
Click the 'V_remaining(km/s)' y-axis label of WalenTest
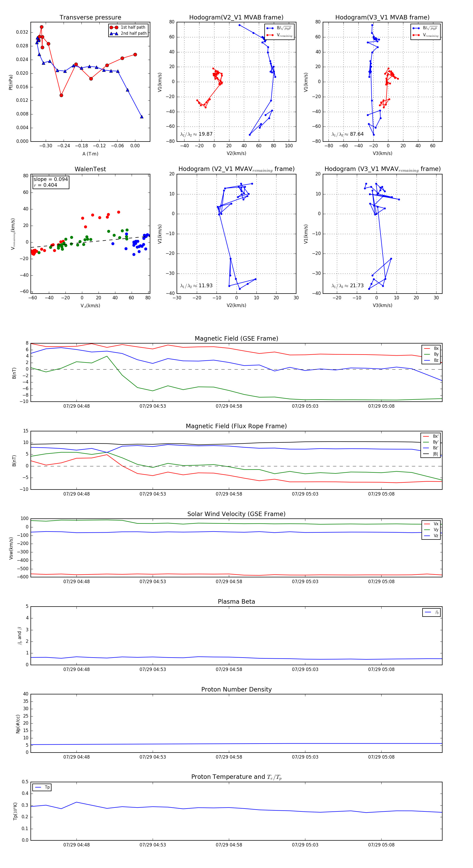coord(13,234)
